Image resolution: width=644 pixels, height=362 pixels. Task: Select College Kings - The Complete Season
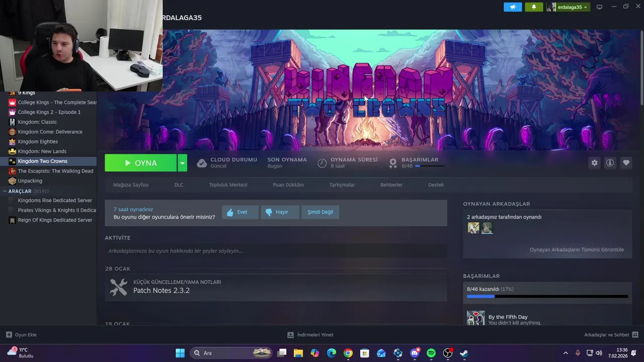[x=48, y=103]
